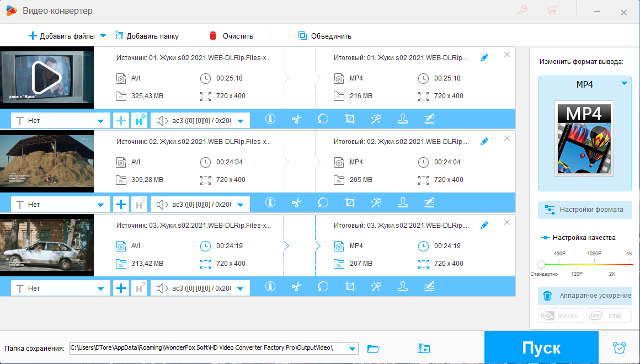This screenshot has height=364, width=640.
Task: Click 'Добавить папку' in toolbar
Action: [x=146, y=36]
